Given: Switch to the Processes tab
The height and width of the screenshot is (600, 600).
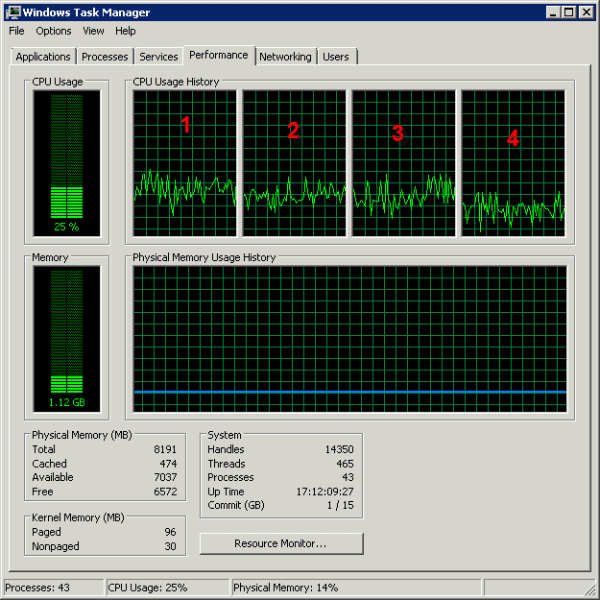Looking at the screenshot, I should pos(105,57).
